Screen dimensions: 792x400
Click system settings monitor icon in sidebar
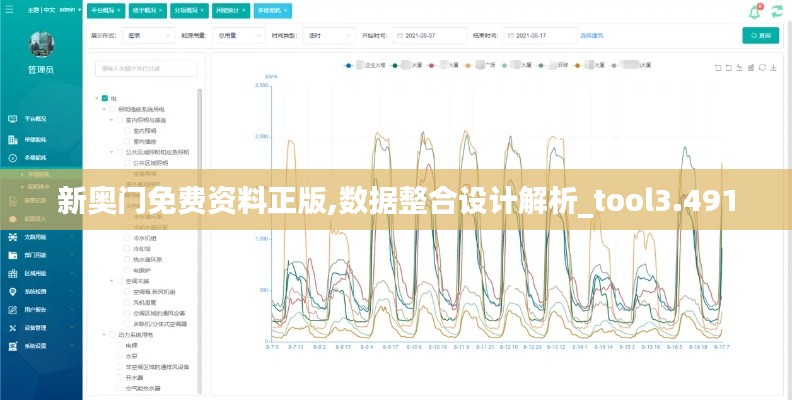[13, 346]
